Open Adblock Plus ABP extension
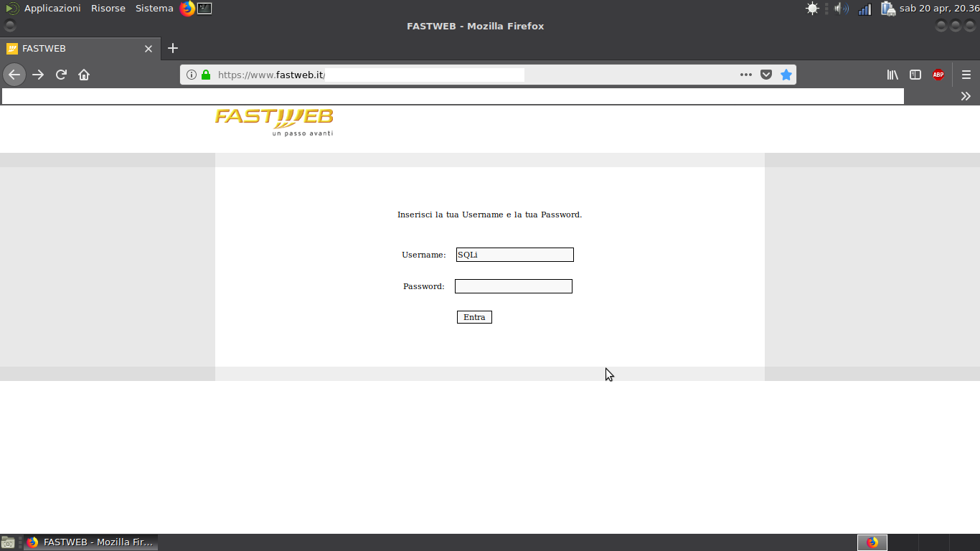 click(938, 75)
